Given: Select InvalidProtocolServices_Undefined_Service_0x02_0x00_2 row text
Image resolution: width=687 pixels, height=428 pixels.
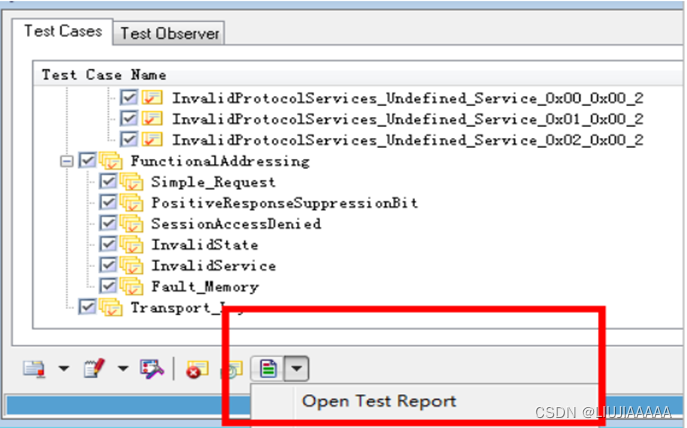Looking at the screenshot, I should 407,140.
